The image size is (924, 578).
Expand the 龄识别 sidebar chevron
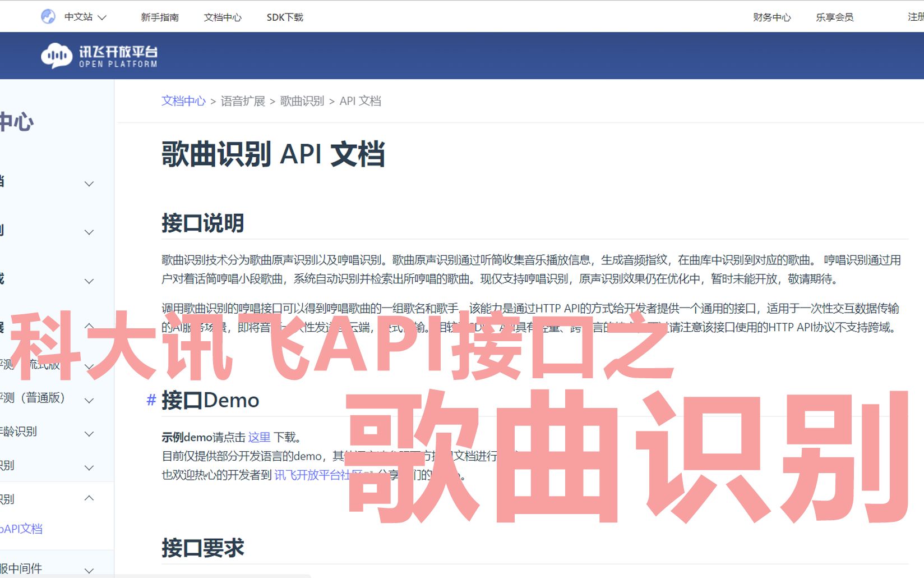(89, 434)
